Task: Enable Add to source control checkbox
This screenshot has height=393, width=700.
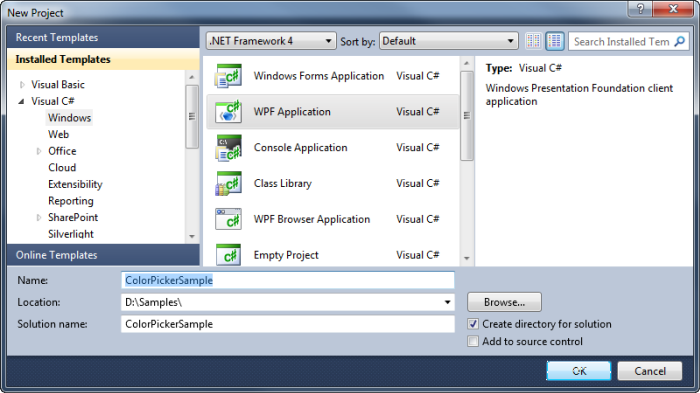Action: tap(473, 341)
